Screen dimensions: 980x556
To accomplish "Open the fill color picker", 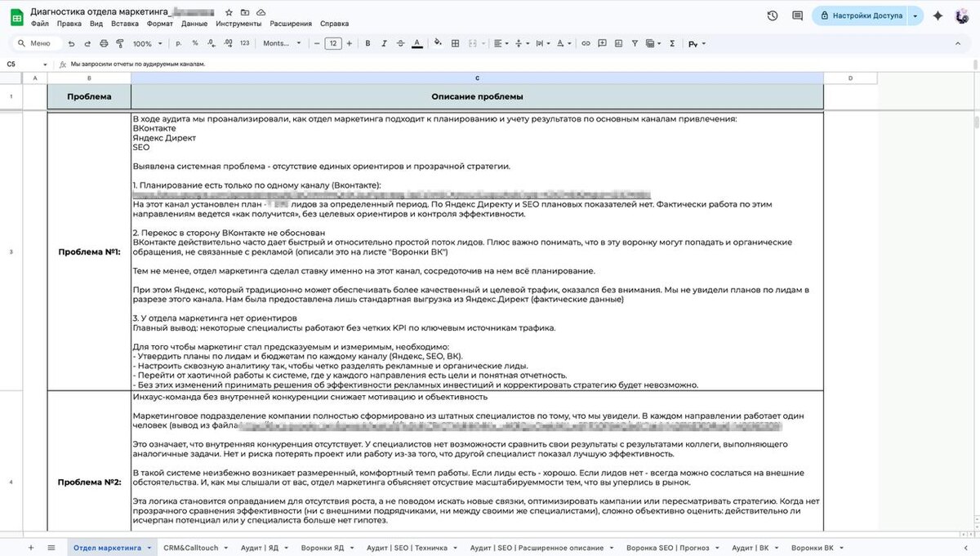I will (x=438, y=43).
